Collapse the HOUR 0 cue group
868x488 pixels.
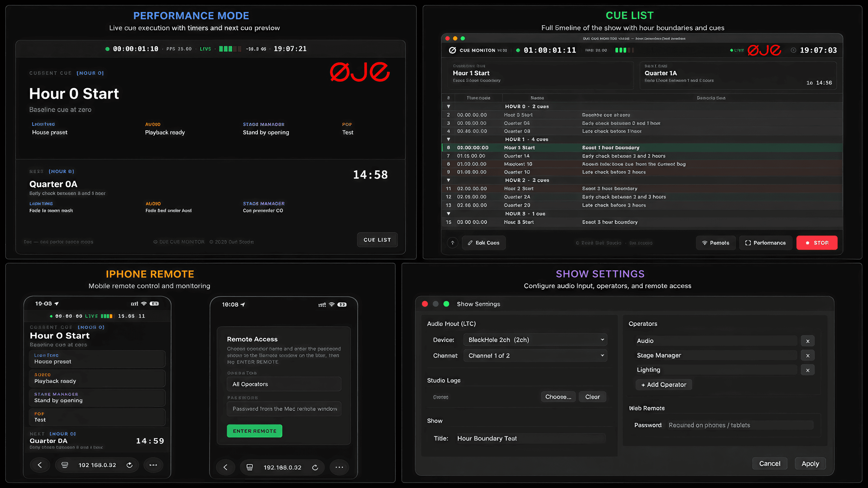pyautogui.click(x=448, y=106)
